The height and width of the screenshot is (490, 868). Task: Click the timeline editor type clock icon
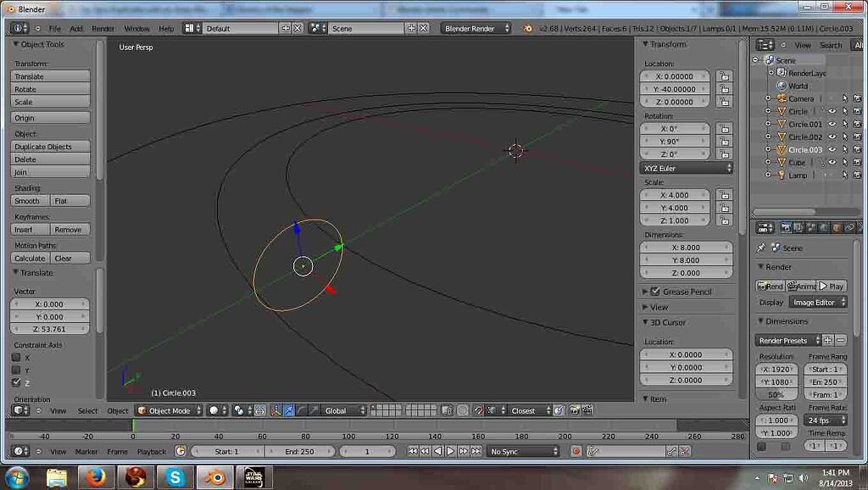tap(19, 451)
